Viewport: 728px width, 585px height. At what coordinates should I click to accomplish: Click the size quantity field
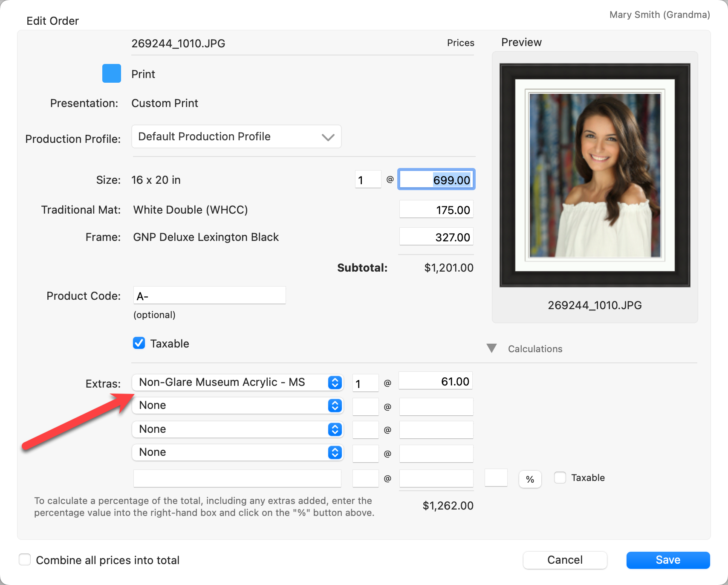click(367, 180)
